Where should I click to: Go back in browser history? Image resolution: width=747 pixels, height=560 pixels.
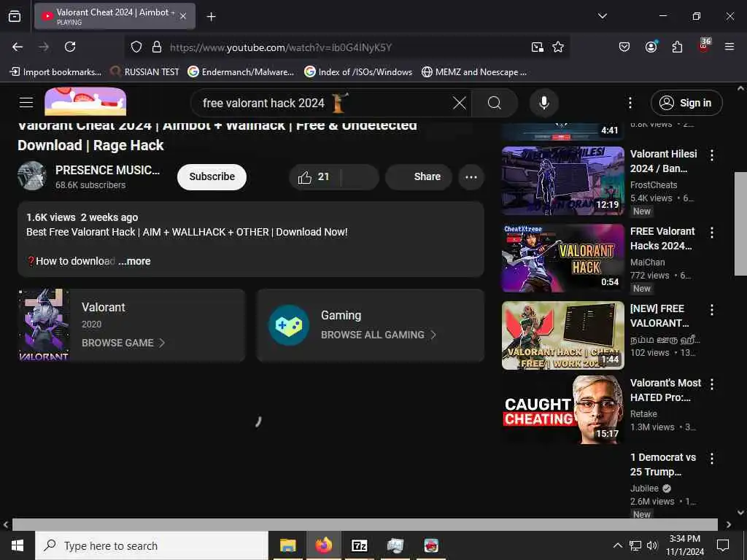coord(18,47)
